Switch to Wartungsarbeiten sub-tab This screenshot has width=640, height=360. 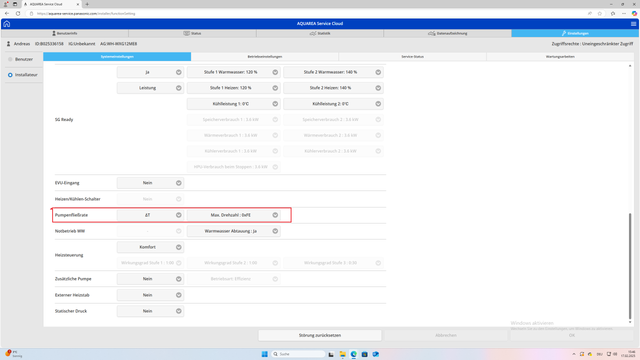tap(560, 57)
